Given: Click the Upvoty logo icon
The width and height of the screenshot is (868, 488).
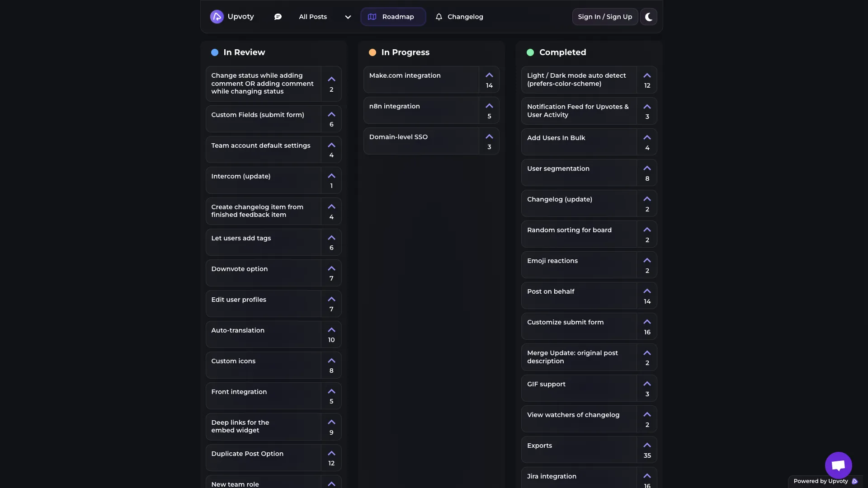Looking at the screenshot, I should [x=217, y=16].
